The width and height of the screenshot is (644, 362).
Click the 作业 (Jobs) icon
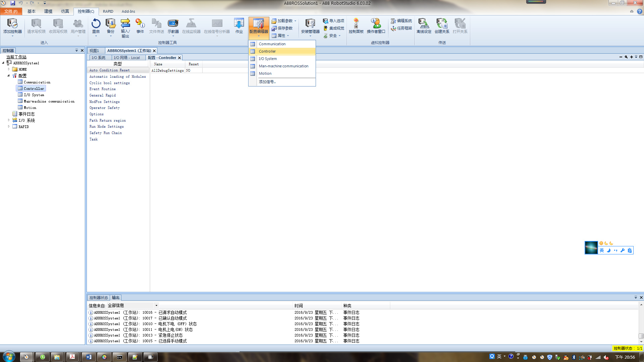(x=239, y=26)
